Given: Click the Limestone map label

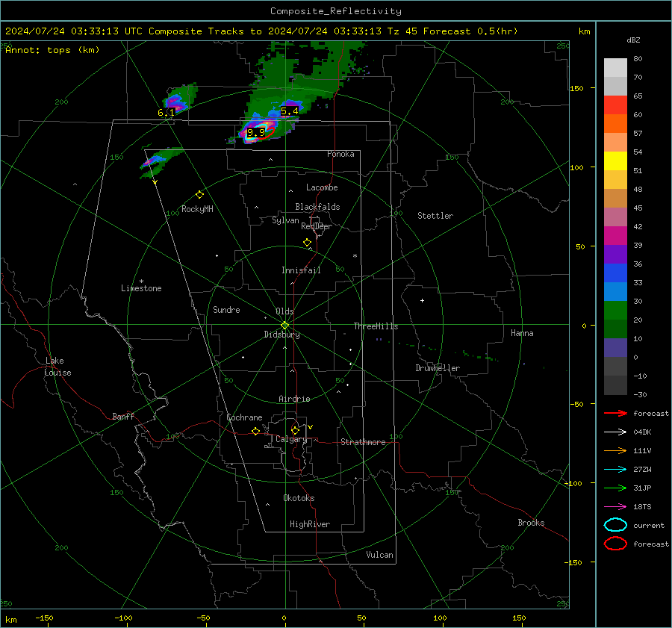Looking at the screenshot, I should 141,288.
